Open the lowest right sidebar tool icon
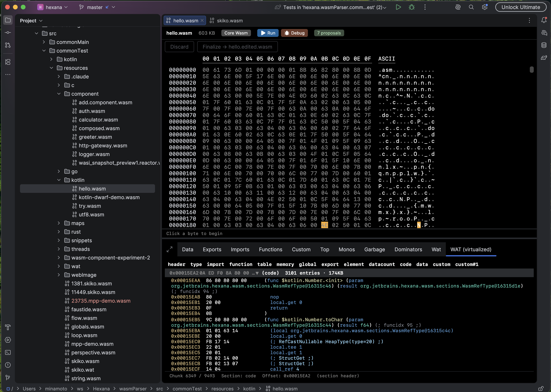This screenshot has height=392, width=551. coord(544,58)
